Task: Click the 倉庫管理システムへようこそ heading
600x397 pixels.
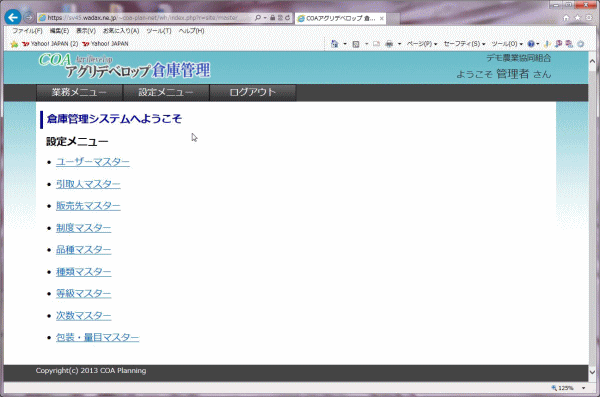Action: coord(114,119)
